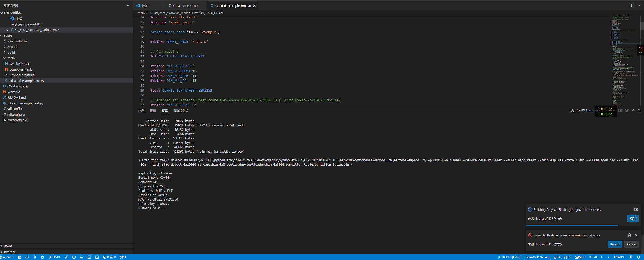Open sdkconfig.old file
This screenshot has height=260, width=644.
67,120
